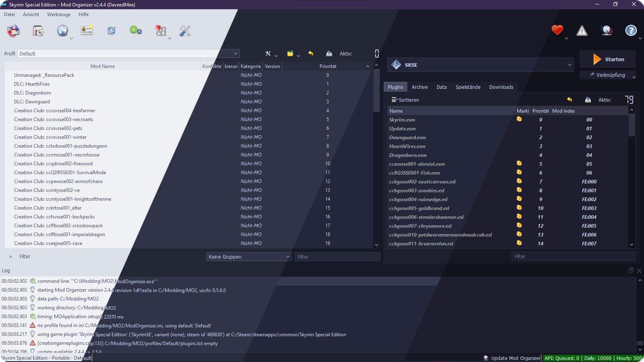Click the red heart endorse icon
The height and width of the screenshot is (362, 644).
pos(557,31)
